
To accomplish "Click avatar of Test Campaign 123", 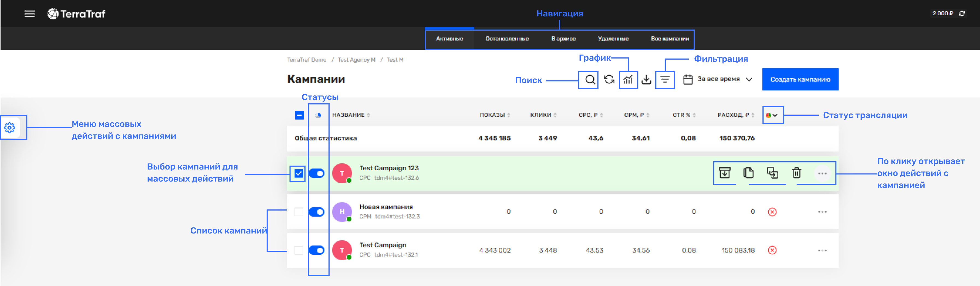I will pos(342,173).
